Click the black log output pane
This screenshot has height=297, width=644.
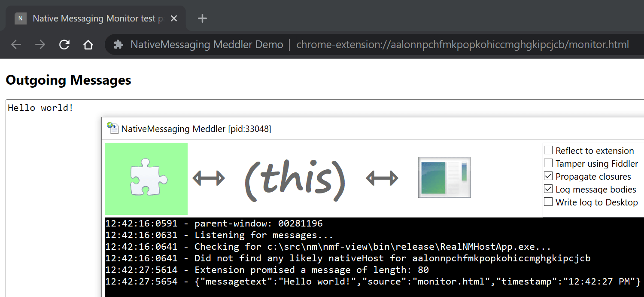point(374,257)
